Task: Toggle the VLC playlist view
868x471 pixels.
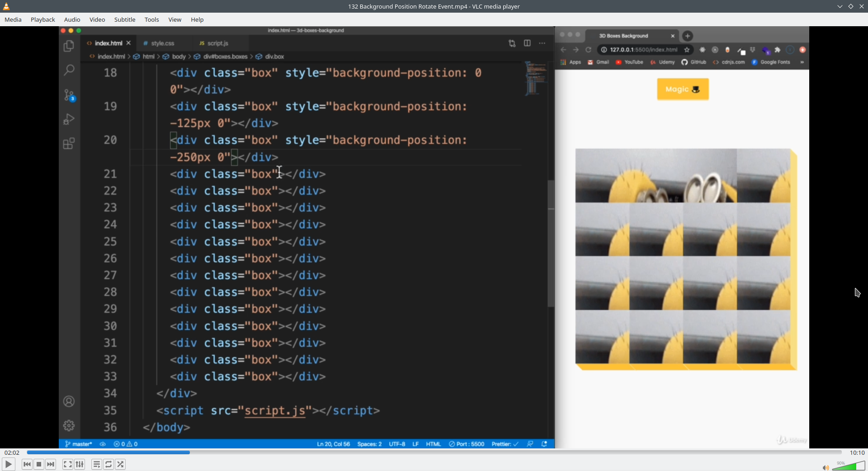Action: 96,464
